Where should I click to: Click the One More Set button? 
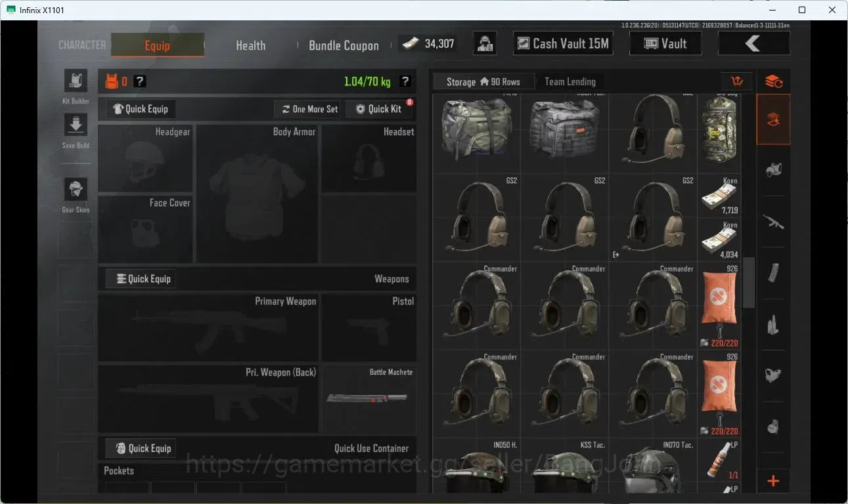[x=309, y=109]
